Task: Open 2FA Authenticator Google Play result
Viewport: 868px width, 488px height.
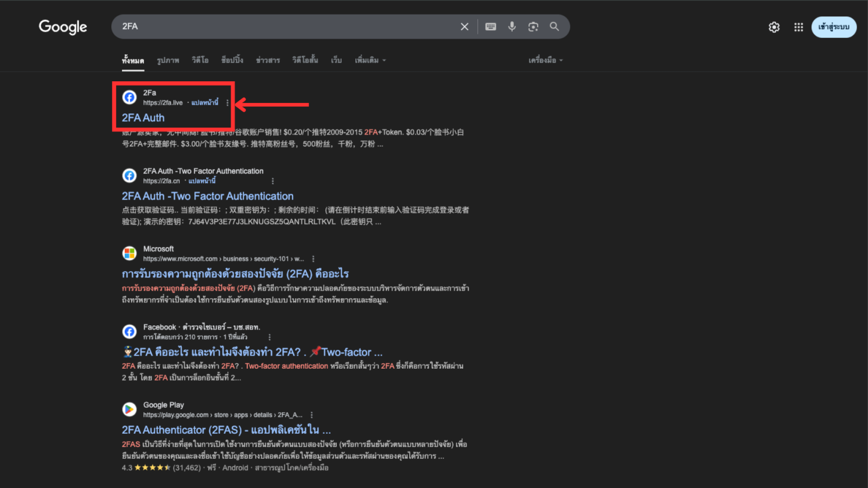Action: (226, 430)
